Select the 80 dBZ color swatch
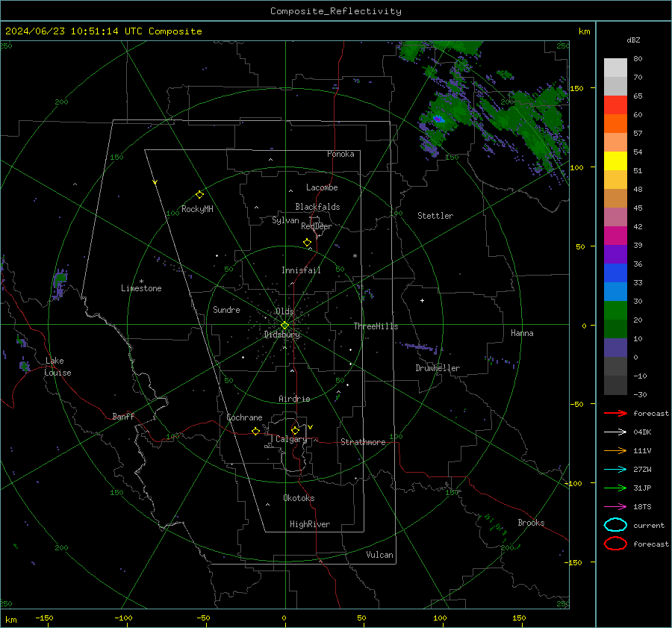This screenshot has height=628, width=672. [615, 67]
